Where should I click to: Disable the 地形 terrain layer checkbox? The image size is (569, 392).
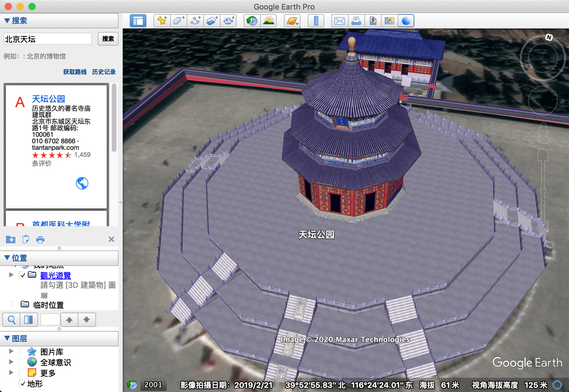point(22,383)
